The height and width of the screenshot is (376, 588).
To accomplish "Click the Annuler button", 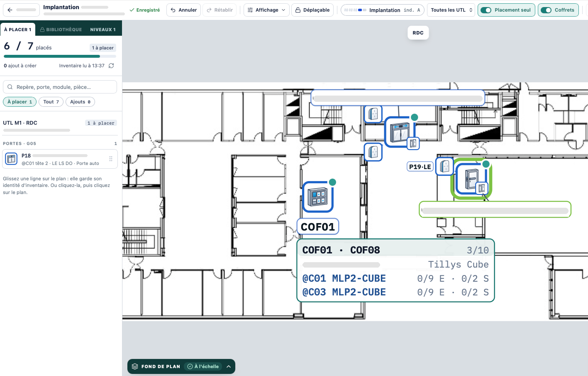I will pyautogui.click(x=184, y=10).
